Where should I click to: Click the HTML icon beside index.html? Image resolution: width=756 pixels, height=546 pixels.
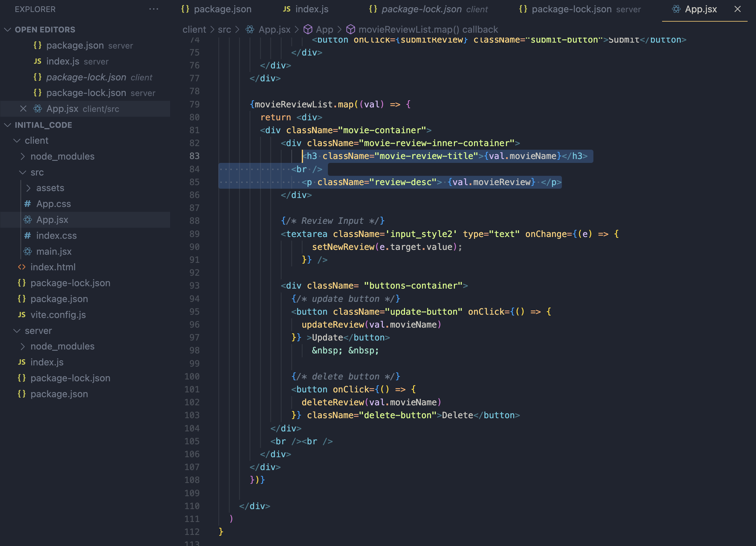(x=22, y=267)
